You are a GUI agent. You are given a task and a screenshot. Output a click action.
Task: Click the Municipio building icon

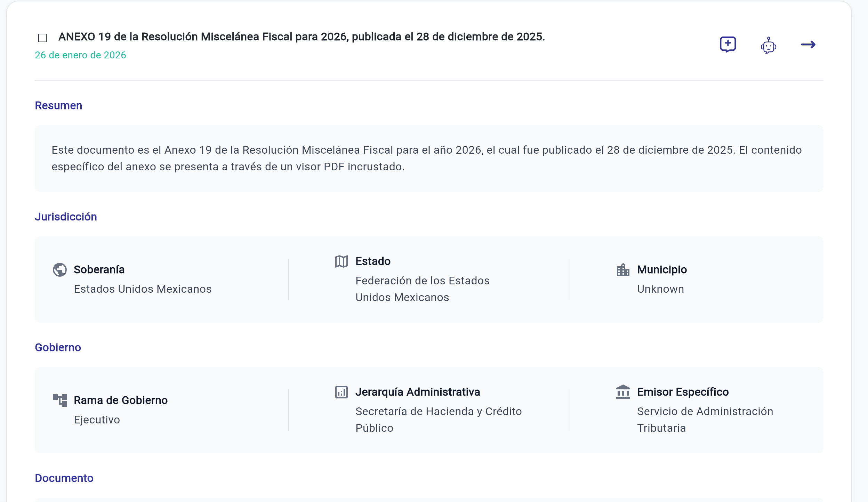pyautogui.click(x=623, y=270)
